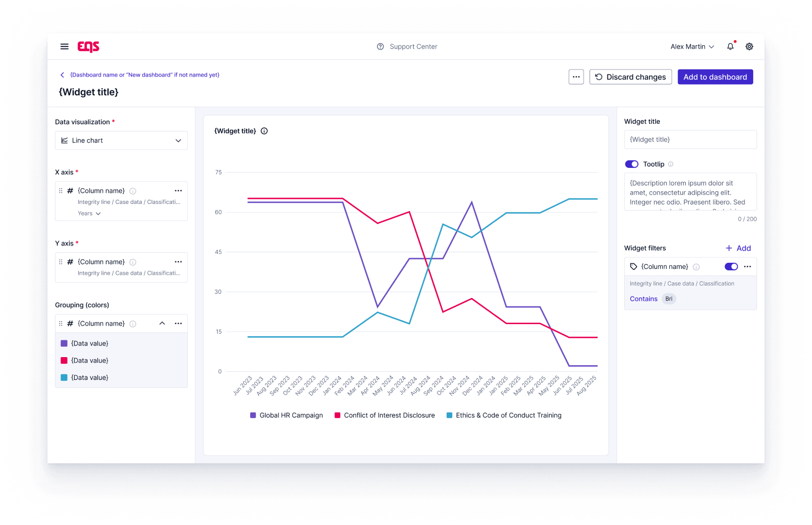Toggle Global HR Campaign legend series
This screenshot has height=525, width=812.
[287, 415]
